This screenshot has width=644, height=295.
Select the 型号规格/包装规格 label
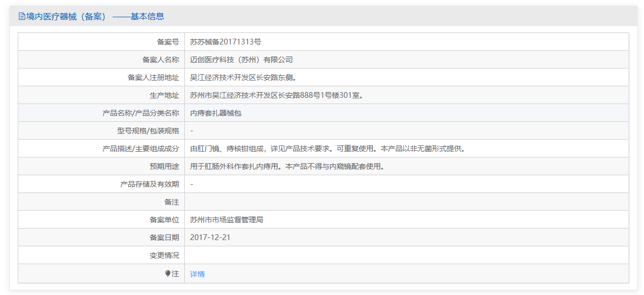click(x=148, y=131)
